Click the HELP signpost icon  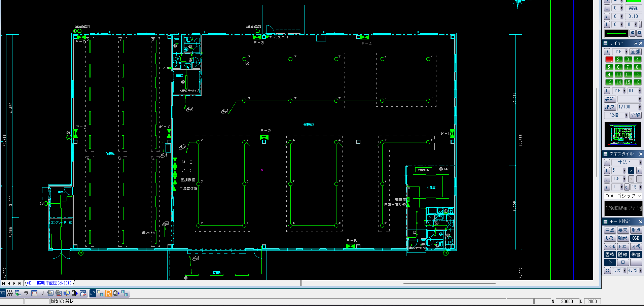tap(67, 293)
